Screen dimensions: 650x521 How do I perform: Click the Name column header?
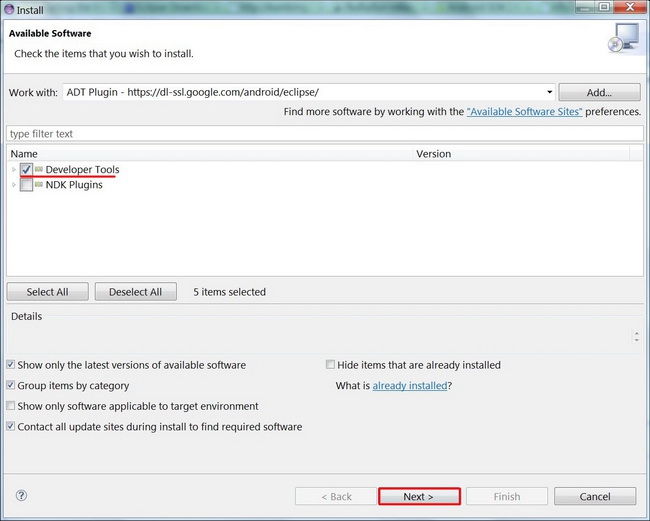210,154
